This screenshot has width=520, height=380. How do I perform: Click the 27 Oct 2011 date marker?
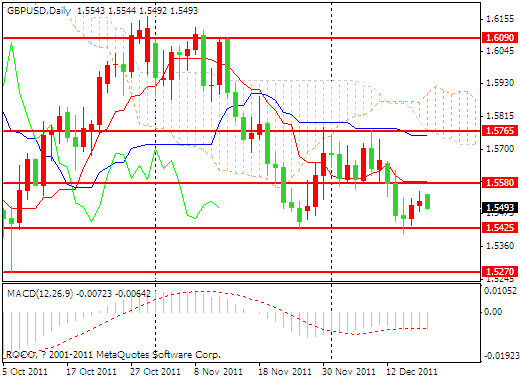point(155,372)
